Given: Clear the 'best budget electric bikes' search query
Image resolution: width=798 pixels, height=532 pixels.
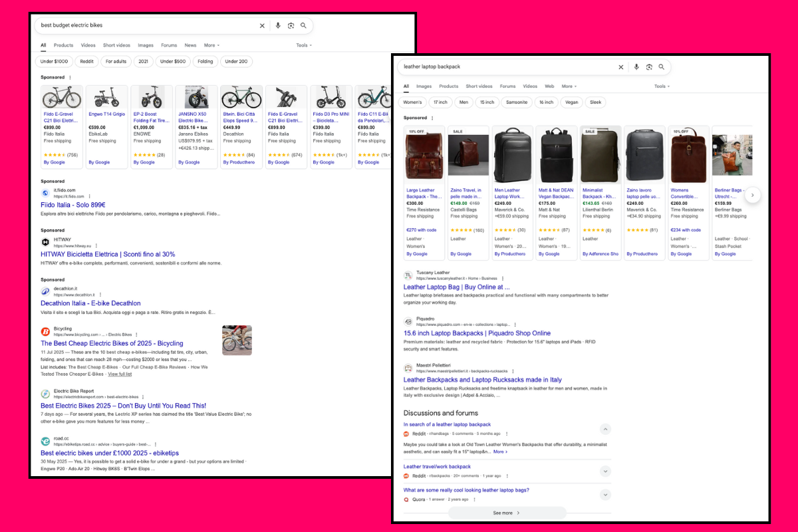Looking at the screenshot, I should point(262,25).
